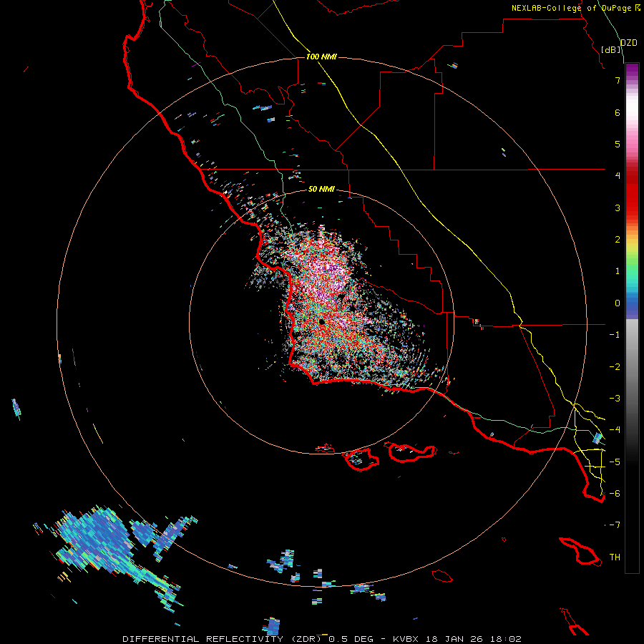Image resolution: width=644 pixels, height=644 pixels.
Task: Click the -5 value on color scale
Action: (615, 462)
